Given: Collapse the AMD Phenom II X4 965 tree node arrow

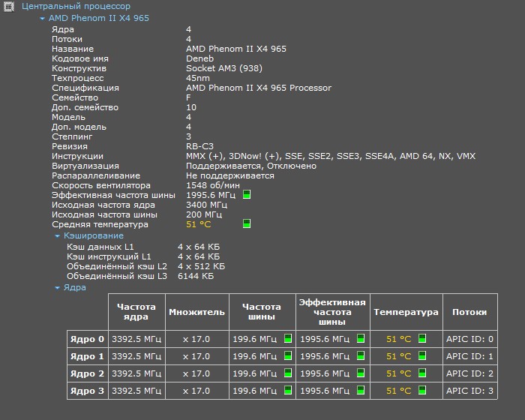Looking at the screenshot, I should [x=42, y=19].
